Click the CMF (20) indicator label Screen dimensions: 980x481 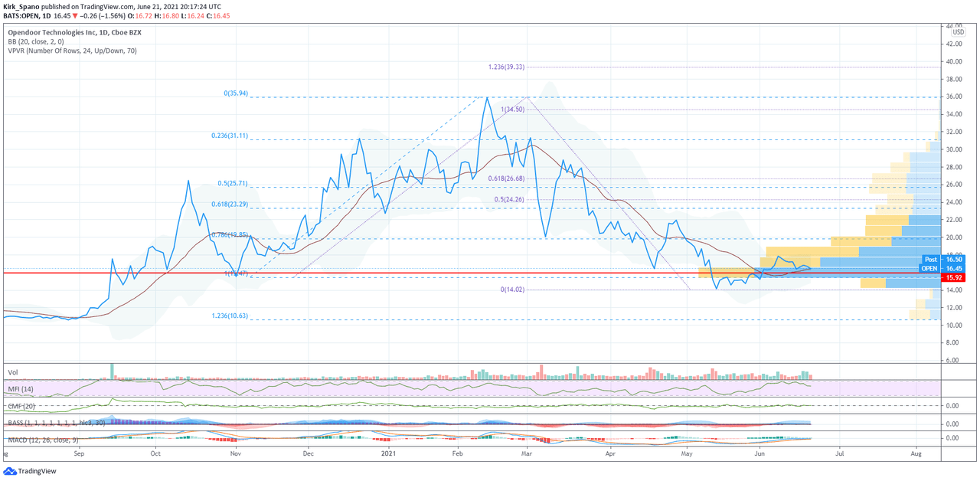21,406
